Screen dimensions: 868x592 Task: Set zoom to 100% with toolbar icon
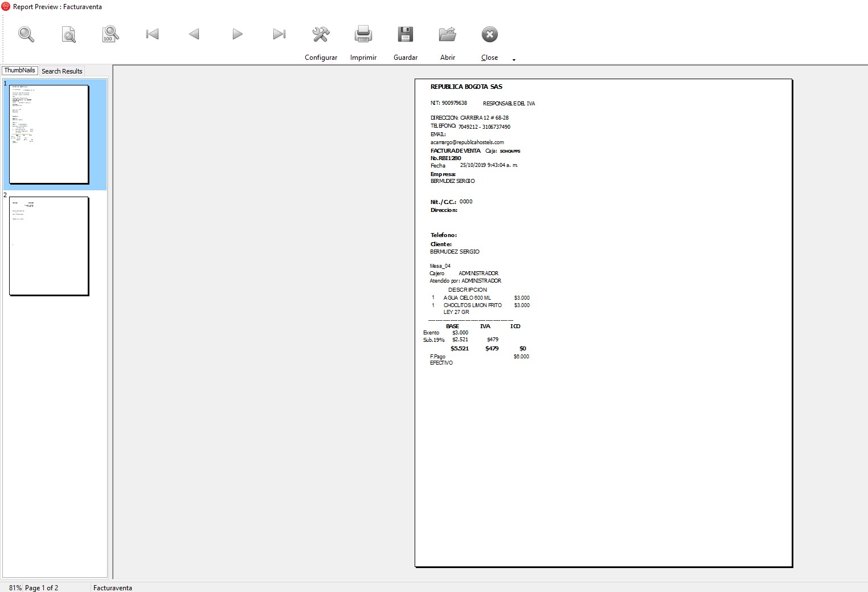tap(110, 34)
